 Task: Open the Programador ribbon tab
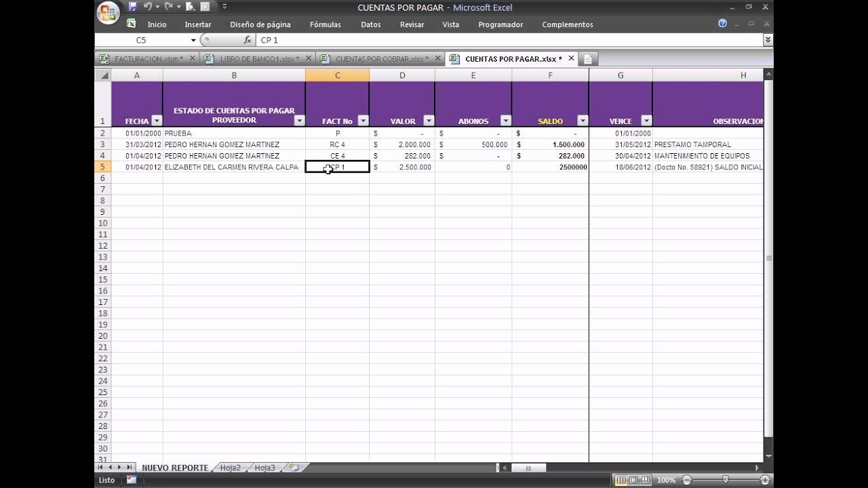[500, 24]
